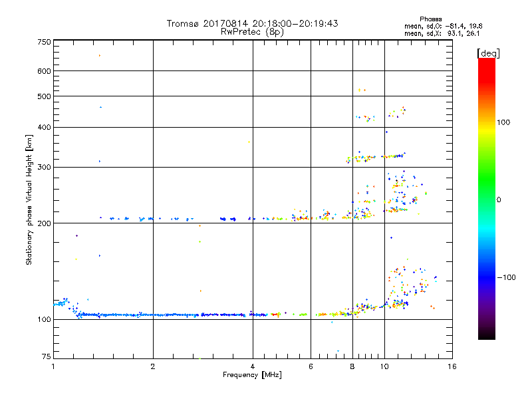Click the x-axis label '8'
Image resolution: width=532 pixels, height=399 pixels.
[x=352, y=366]
